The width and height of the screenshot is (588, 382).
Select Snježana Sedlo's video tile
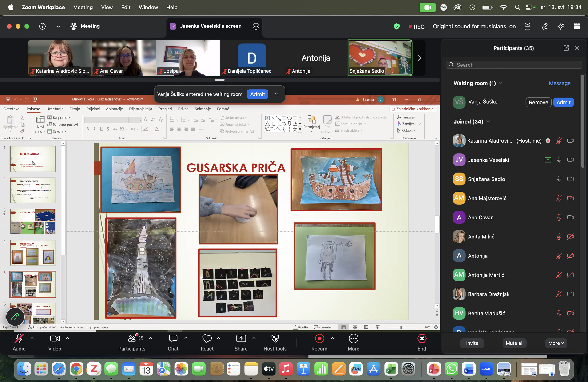pyautogui.click(x=380, y=58)
